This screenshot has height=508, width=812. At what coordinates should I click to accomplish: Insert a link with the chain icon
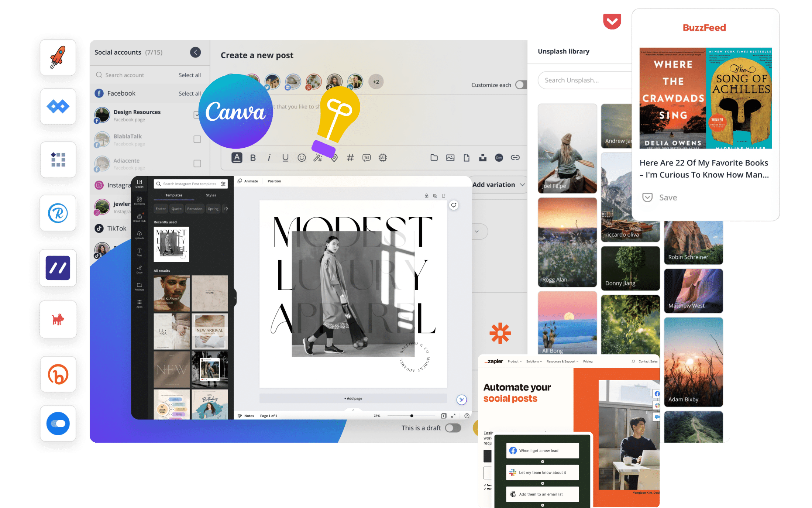pyautogui.click(x=515, y=158)
